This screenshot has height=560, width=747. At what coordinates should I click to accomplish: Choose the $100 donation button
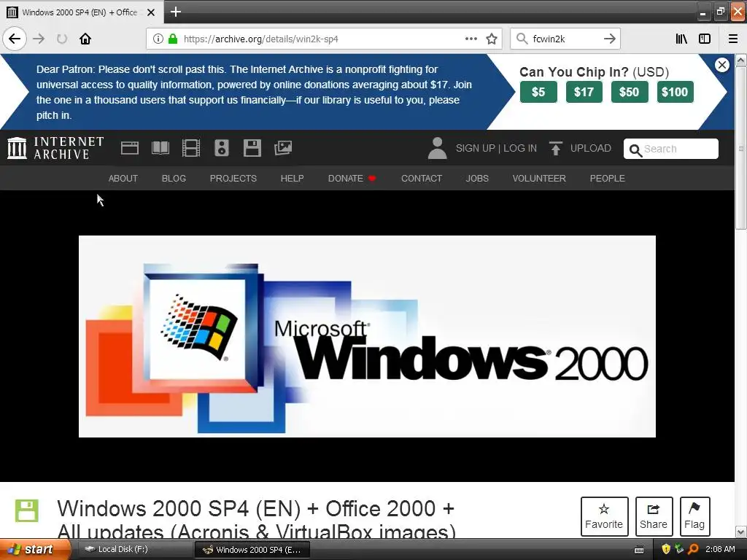tap(675, 92)
